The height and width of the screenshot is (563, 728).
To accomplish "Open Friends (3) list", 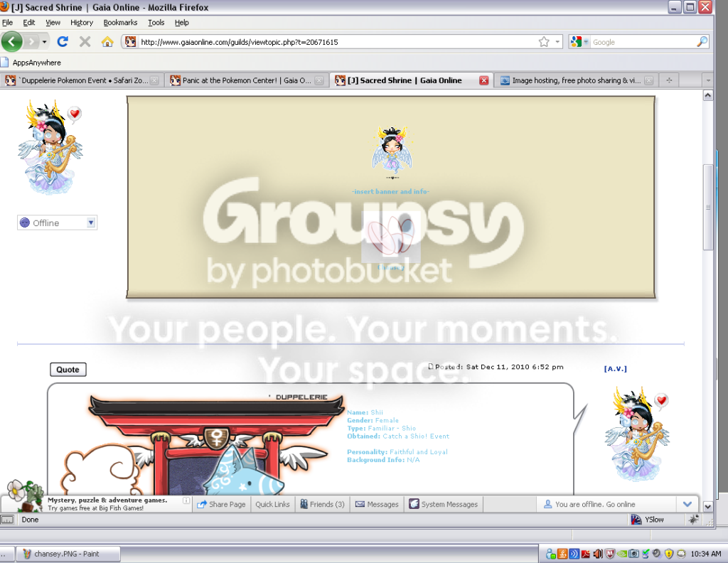I will [x=322, y=504].
